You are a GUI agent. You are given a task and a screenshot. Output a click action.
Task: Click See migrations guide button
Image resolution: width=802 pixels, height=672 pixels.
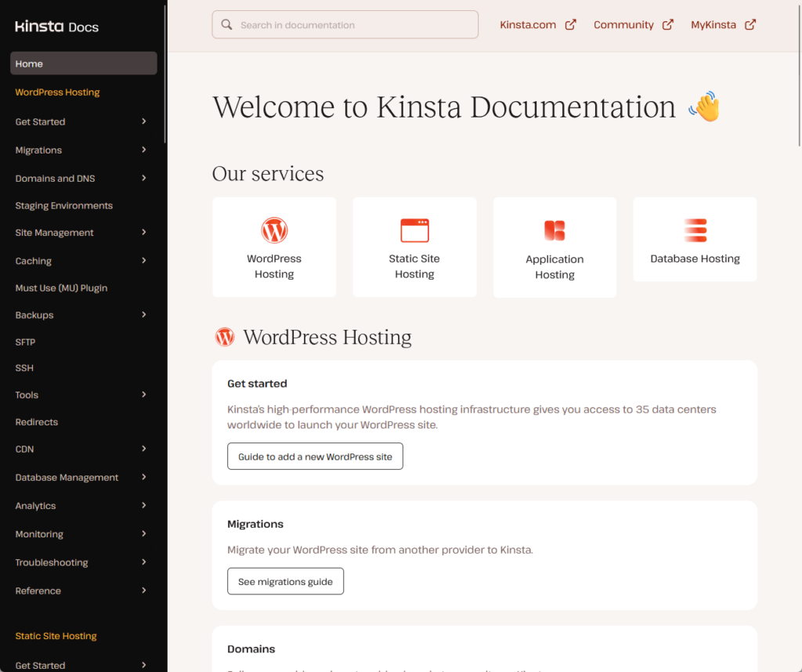click(285, 581)
